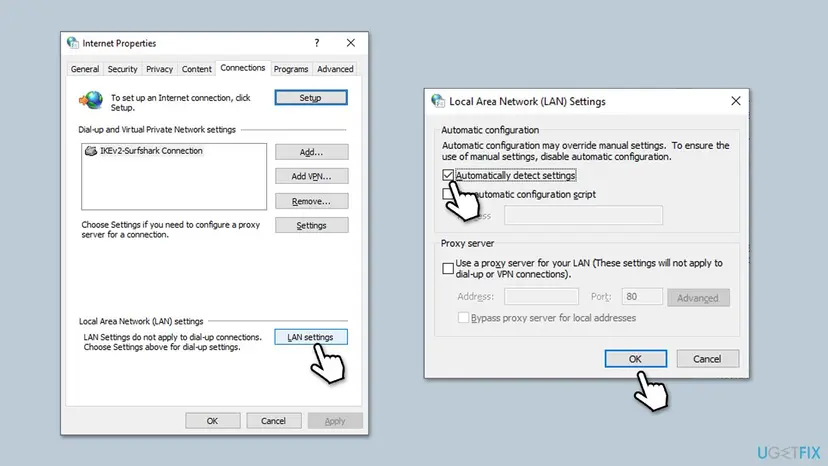Click the Internet Properties title bar globe icon
The height and width of the screenshot is (466, 828).
point(73,43)
